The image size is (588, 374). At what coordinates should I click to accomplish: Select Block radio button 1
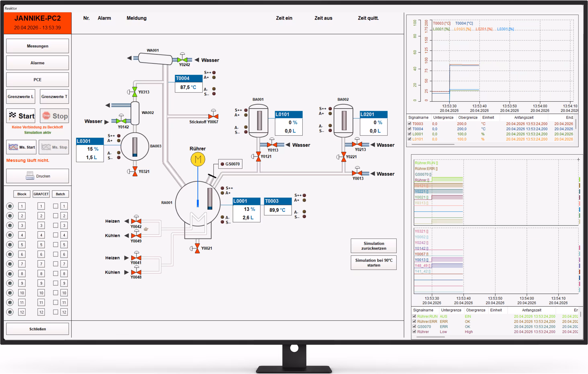(x=10, y=206)
